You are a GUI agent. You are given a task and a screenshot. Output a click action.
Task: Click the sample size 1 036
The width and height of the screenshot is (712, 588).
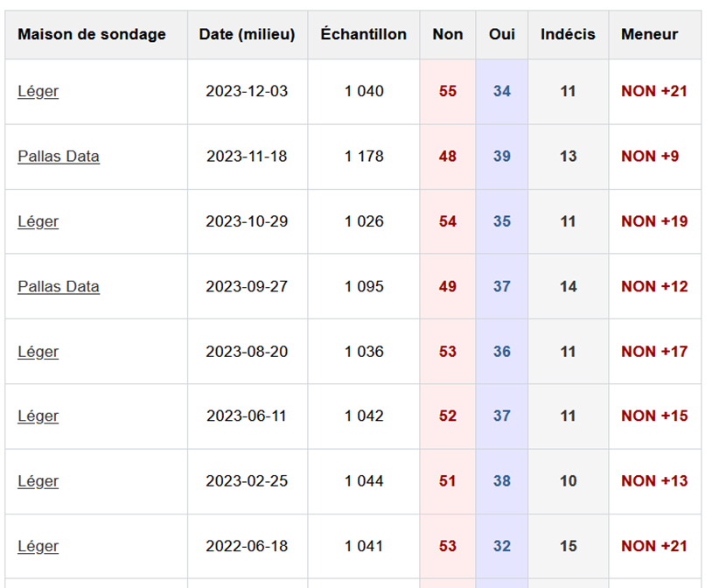coord(364,352)
